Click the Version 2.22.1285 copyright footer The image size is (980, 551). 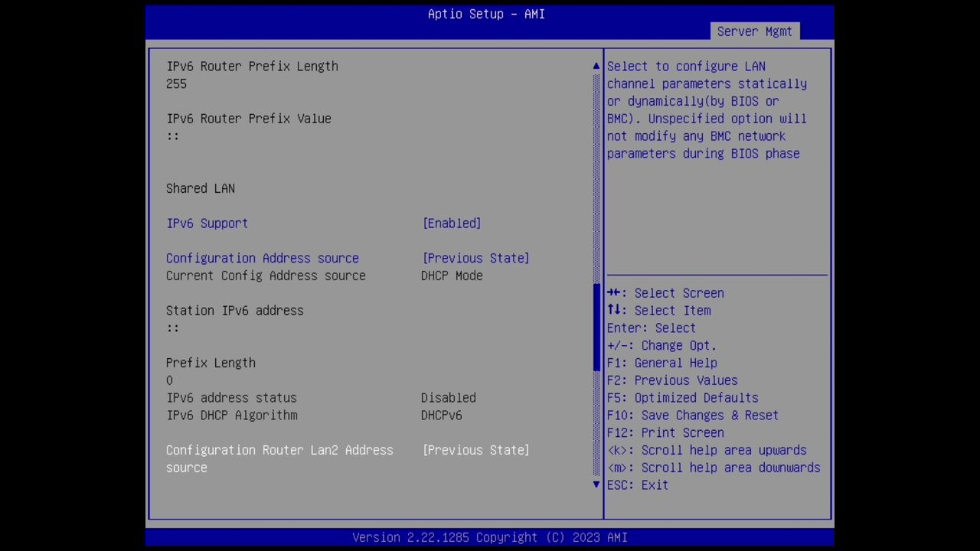(x=490, y=538)
